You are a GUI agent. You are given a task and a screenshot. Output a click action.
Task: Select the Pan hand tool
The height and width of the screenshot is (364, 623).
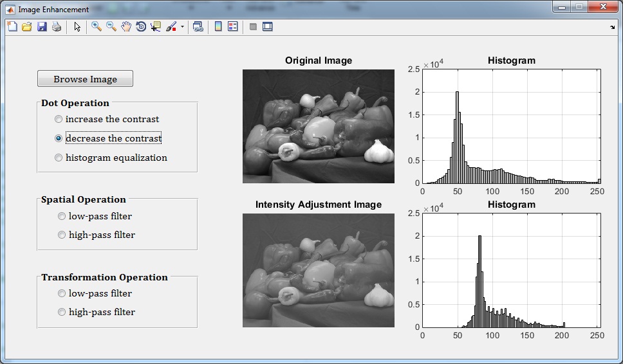click(126, 26)
